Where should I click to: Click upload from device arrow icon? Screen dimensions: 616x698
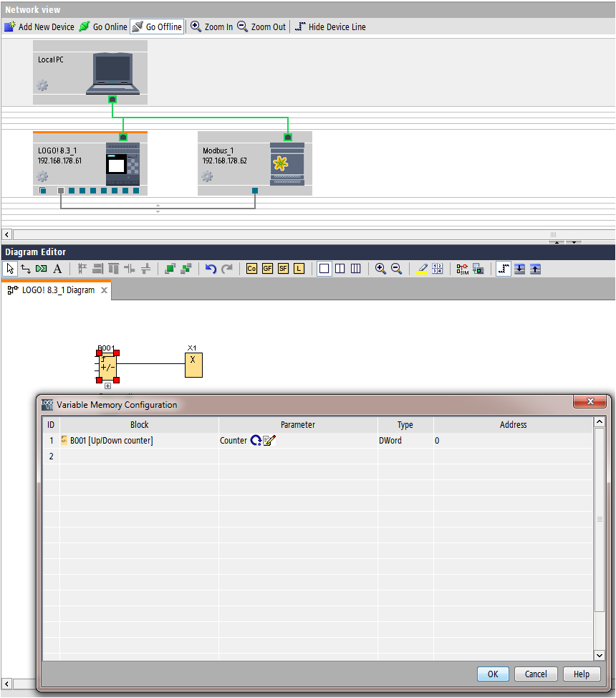coord(536,269)
